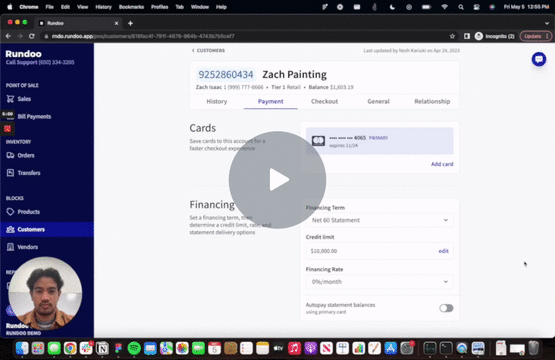
Task: Switch to the History tab
Action: tap(217, 101)
